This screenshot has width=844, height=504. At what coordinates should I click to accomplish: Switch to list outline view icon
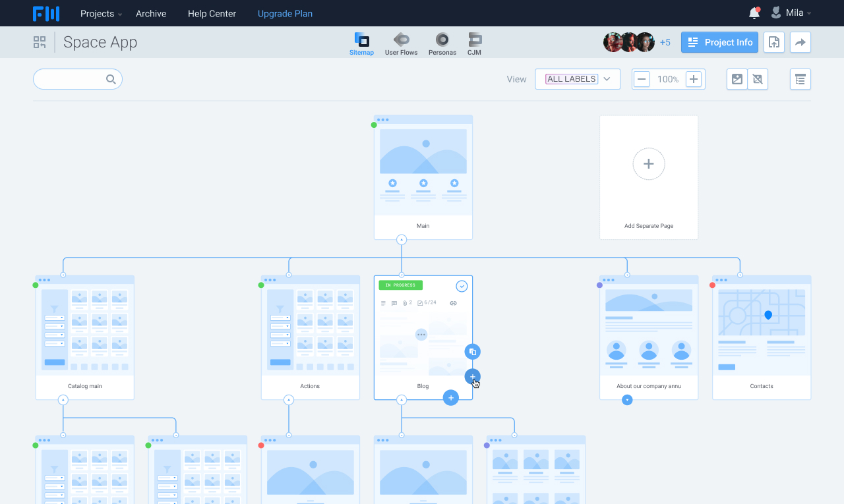pyautogui.click(x=800, y=79)
